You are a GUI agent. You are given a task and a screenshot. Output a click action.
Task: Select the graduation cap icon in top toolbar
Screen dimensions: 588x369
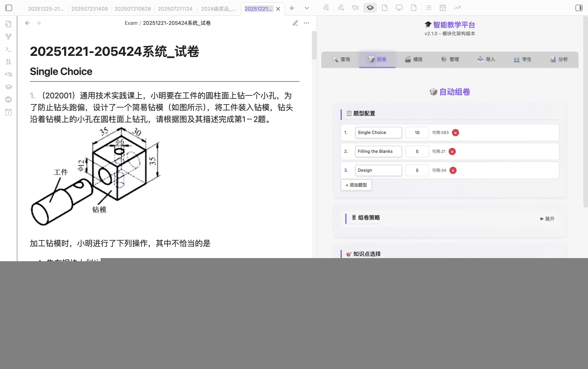click(370, 7)
